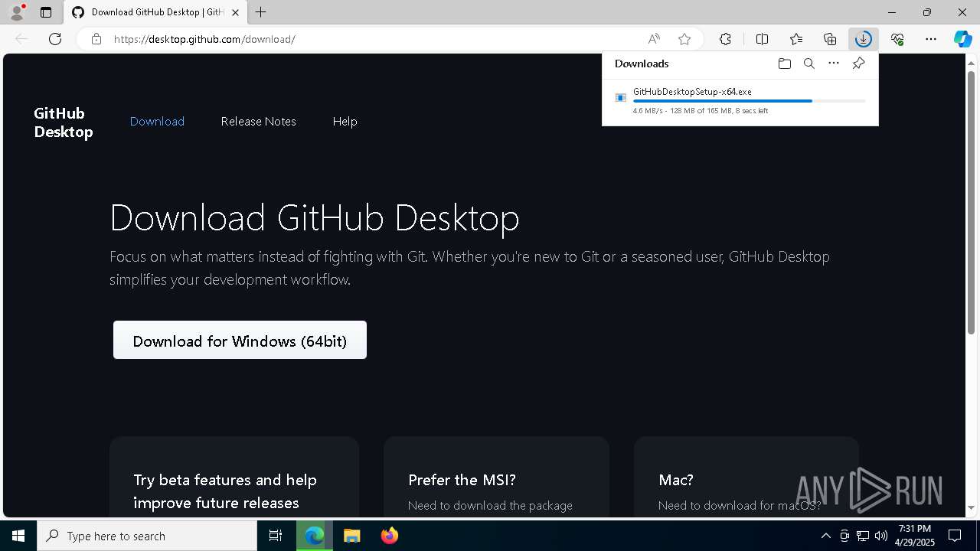
Task: Click the taskbar search box
Action: (147, 536)
